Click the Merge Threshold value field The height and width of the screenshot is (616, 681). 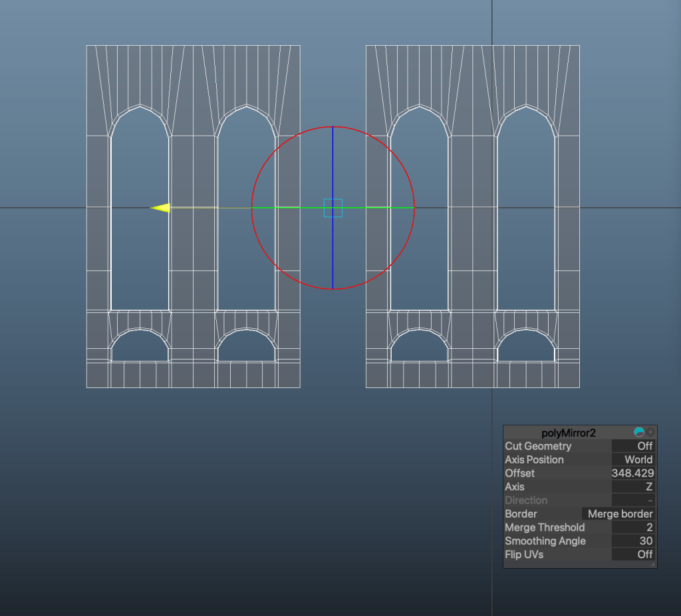click(633, 528)
